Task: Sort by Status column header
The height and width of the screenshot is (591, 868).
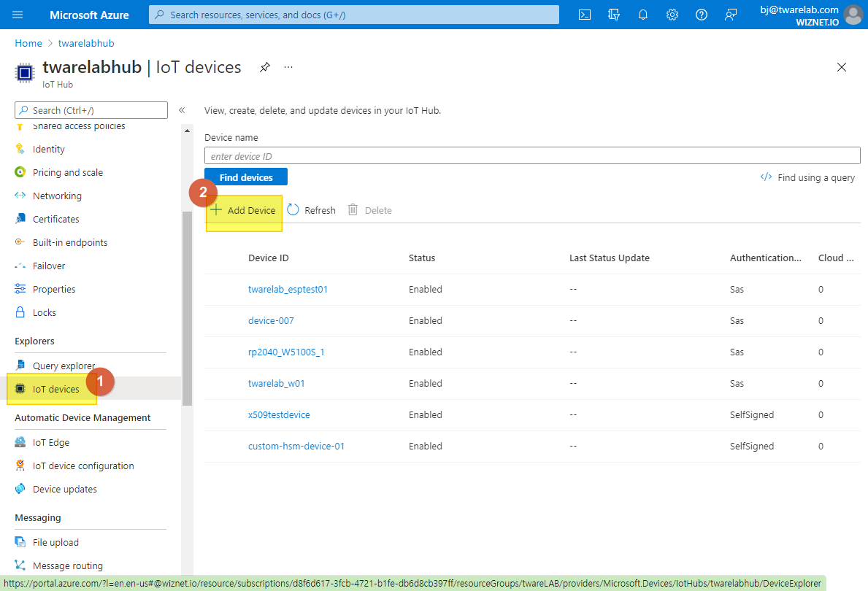Action: (422, 258)
